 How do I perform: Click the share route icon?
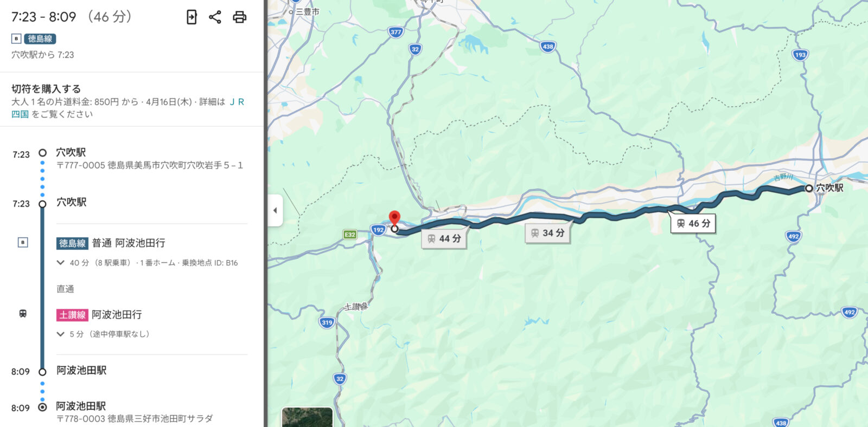[x=215, y=17]
